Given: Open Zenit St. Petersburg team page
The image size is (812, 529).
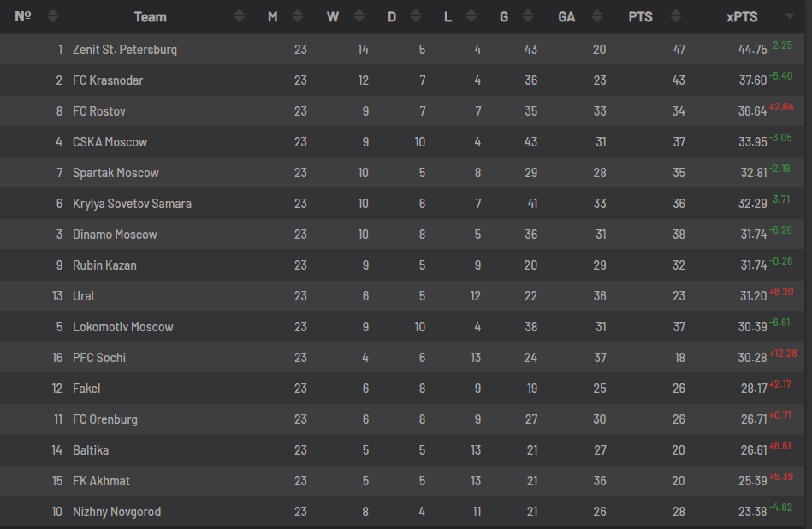Looking at the screenshot, I should (x=125, y=50).
